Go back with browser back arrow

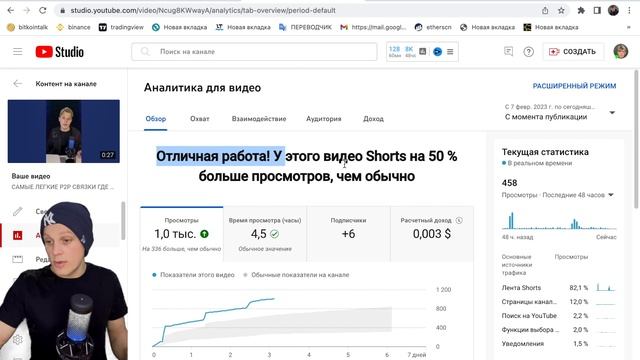click(x=11, y=10)
